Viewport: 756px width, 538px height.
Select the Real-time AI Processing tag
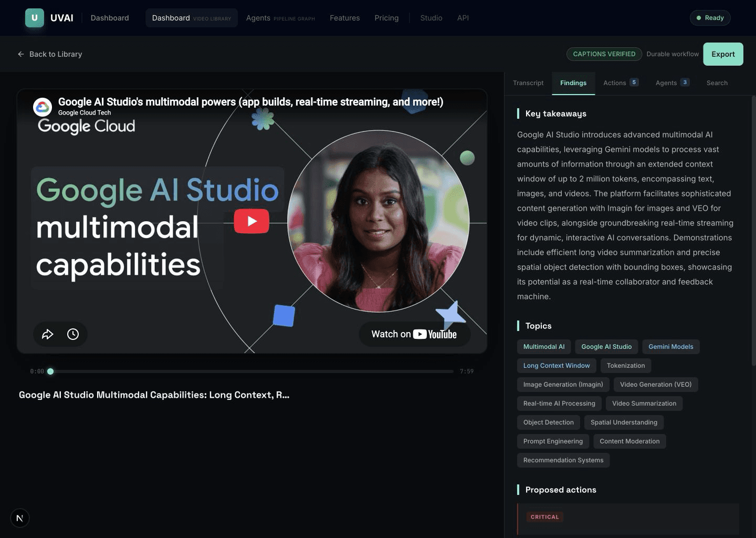[x=559, y=403]
